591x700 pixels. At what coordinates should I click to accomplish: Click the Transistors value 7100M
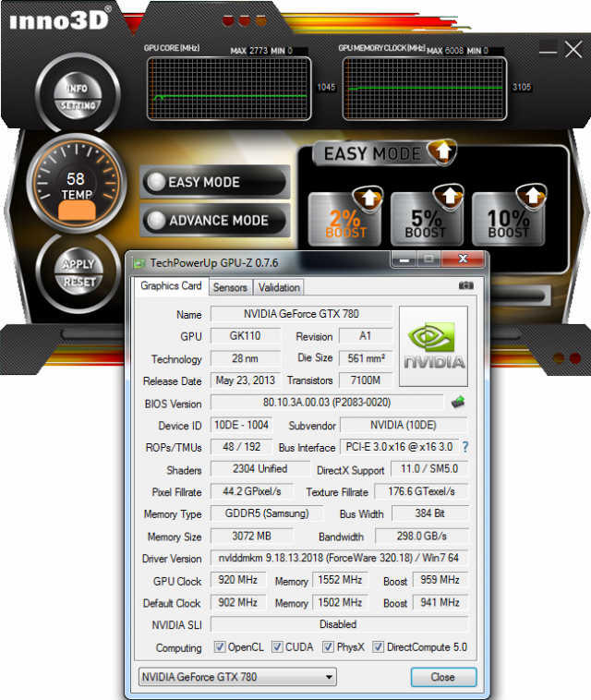point(366,380)
